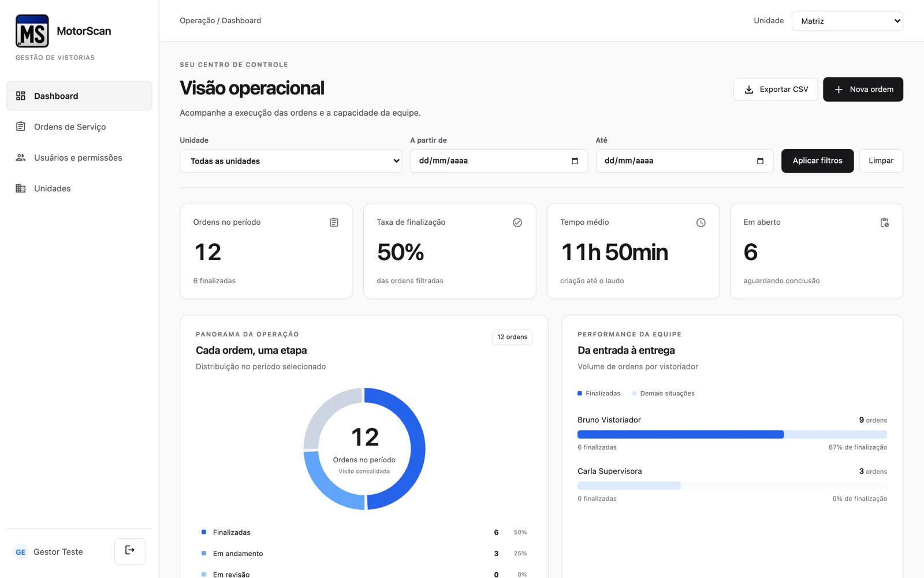This screenshot has height=578, width=924.
Task: Apply filters with Aplicar filtros
Action: (x=817, y=161)
